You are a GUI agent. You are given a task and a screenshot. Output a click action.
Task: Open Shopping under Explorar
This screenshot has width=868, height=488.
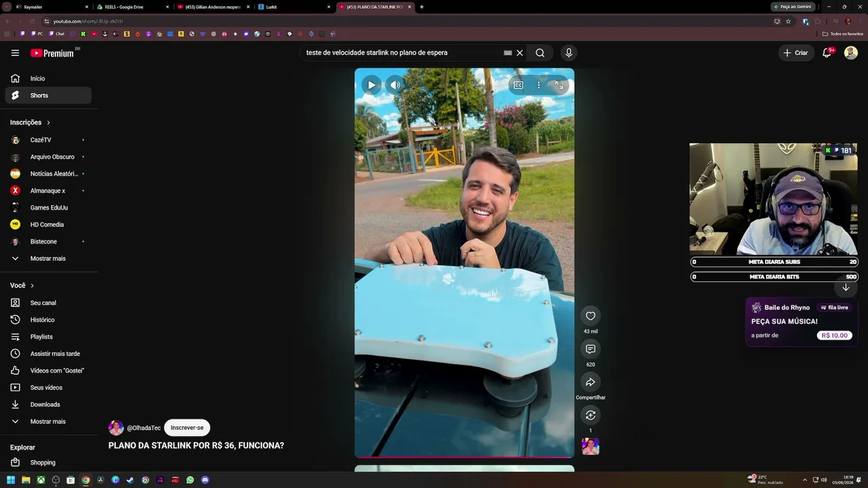[x=48, y=462]
